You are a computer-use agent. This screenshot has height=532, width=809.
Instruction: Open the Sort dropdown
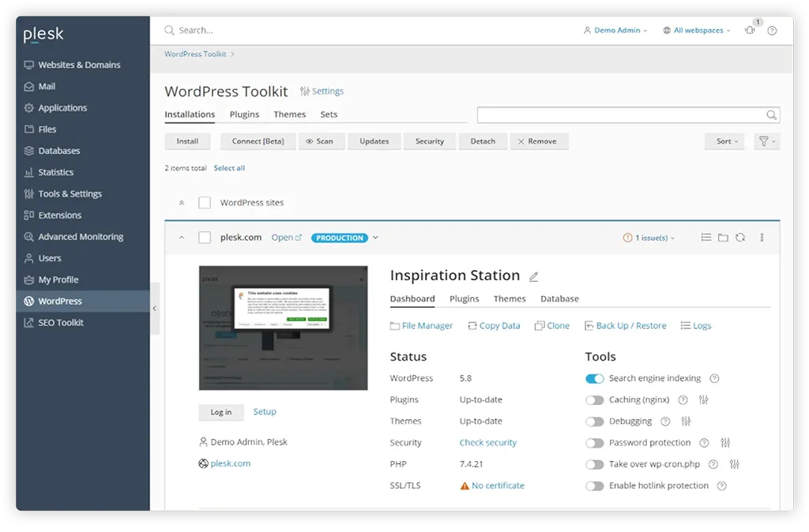tap(723, 141)
